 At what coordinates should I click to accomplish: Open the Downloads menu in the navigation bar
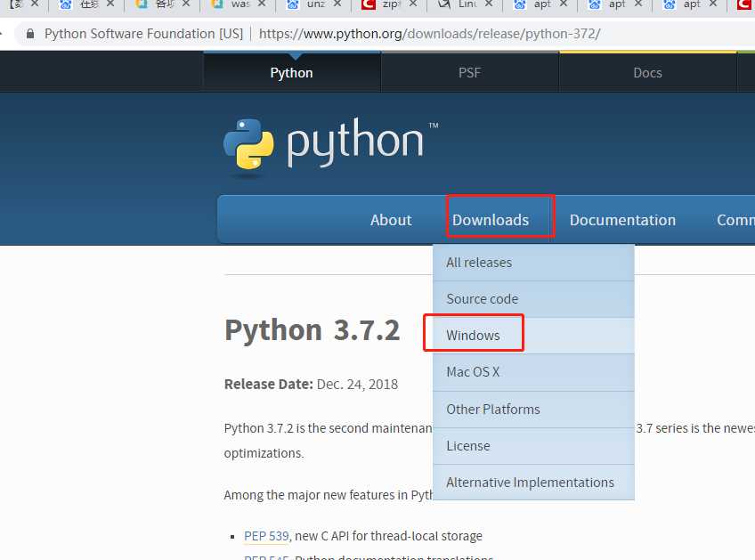pyautogui.click(x=491, y=220)
